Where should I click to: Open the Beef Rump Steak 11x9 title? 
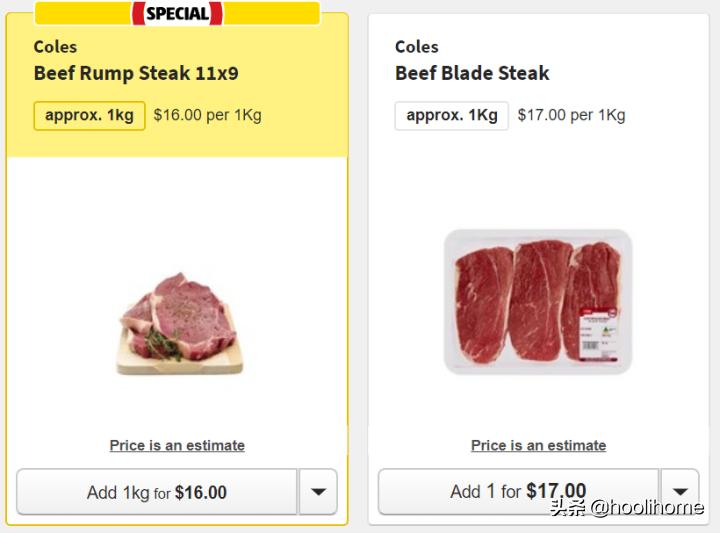(136, 73)
